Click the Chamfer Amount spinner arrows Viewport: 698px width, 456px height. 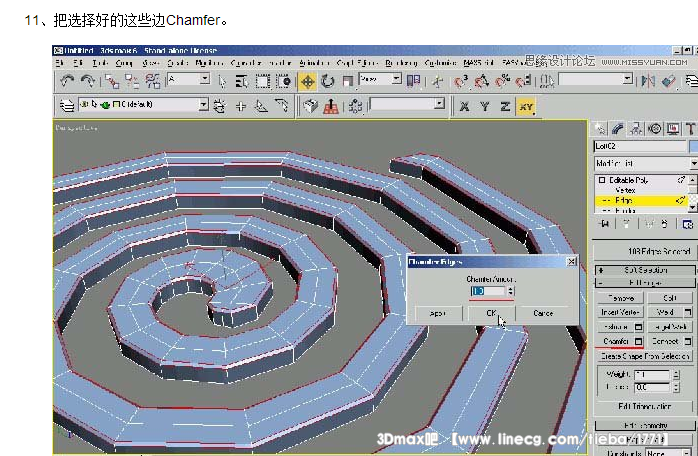[x=511, y=291]
